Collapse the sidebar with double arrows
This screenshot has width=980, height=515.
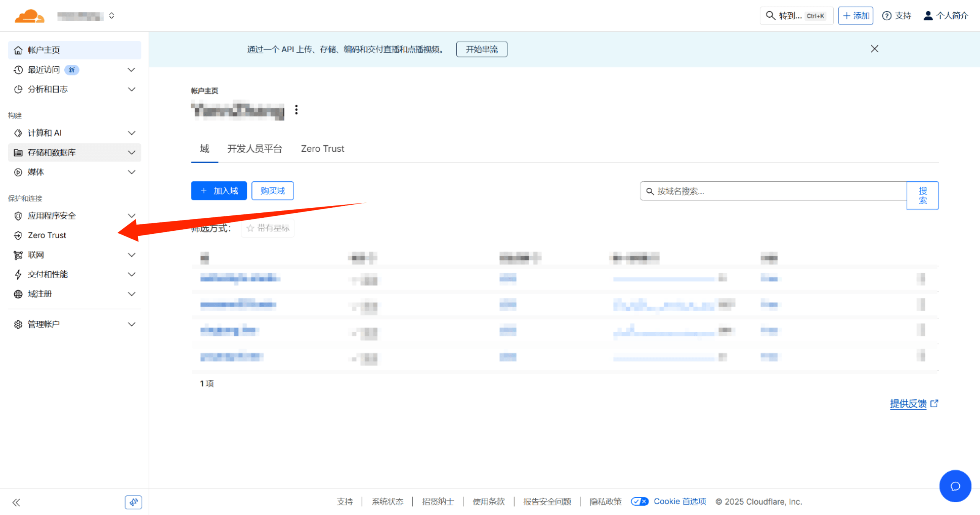[16, 502]
